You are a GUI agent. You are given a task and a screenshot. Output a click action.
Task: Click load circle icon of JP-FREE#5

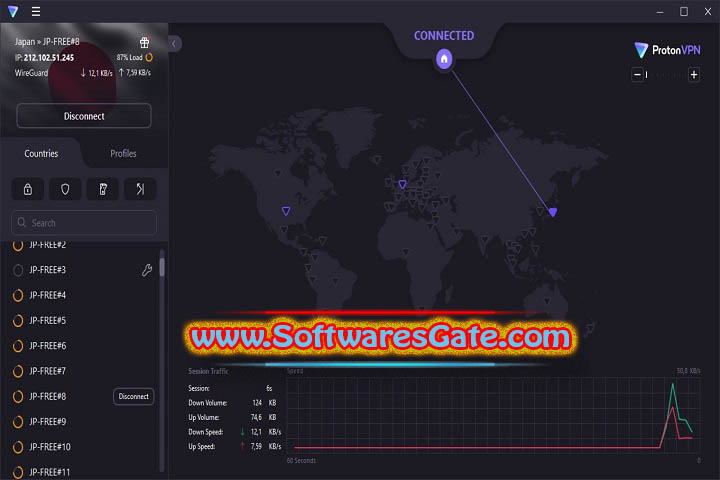coord(18,321)
